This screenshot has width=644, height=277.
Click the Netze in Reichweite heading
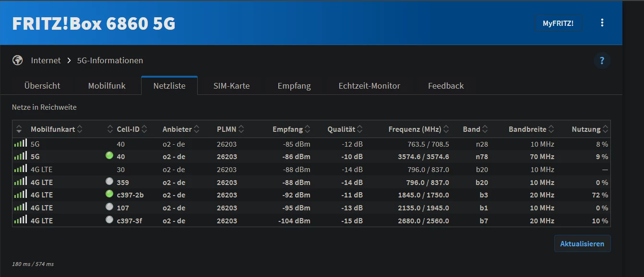click(44, 107)
